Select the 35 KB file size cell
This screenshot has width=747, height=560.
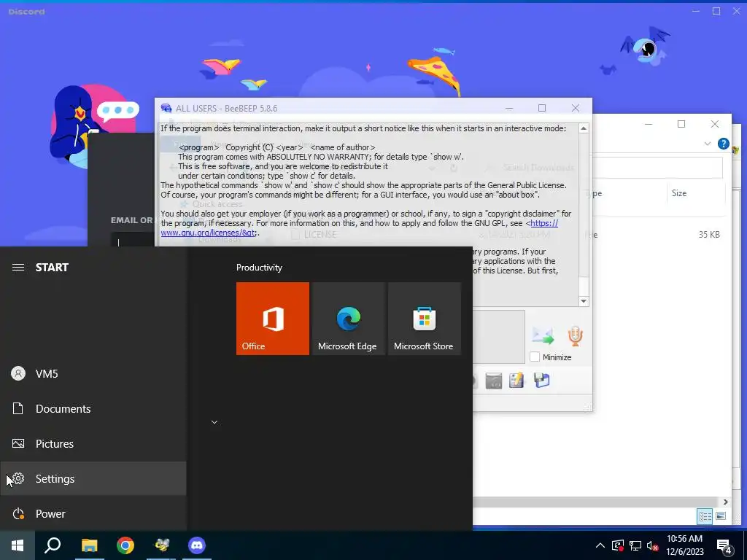coord(709,235)
